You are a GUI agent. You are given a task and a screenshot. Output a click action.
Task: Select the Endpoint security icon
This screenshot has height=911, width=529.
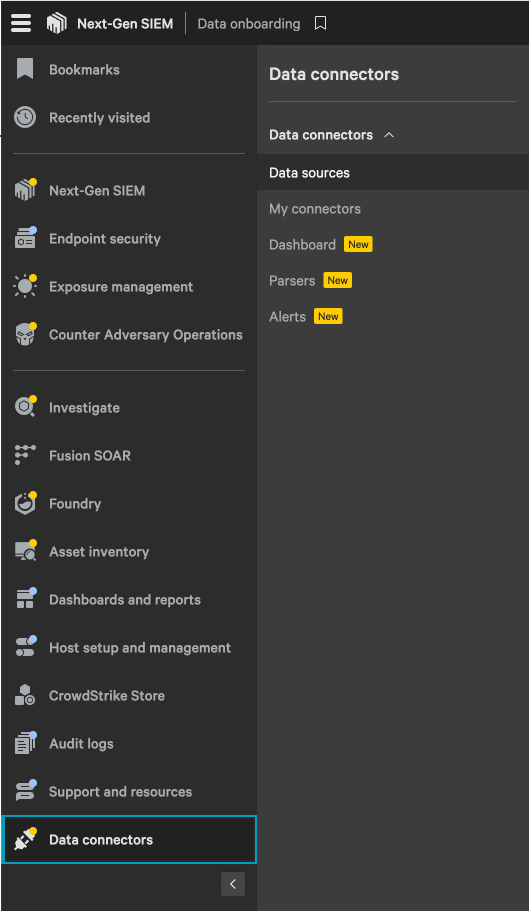[25, 238]
